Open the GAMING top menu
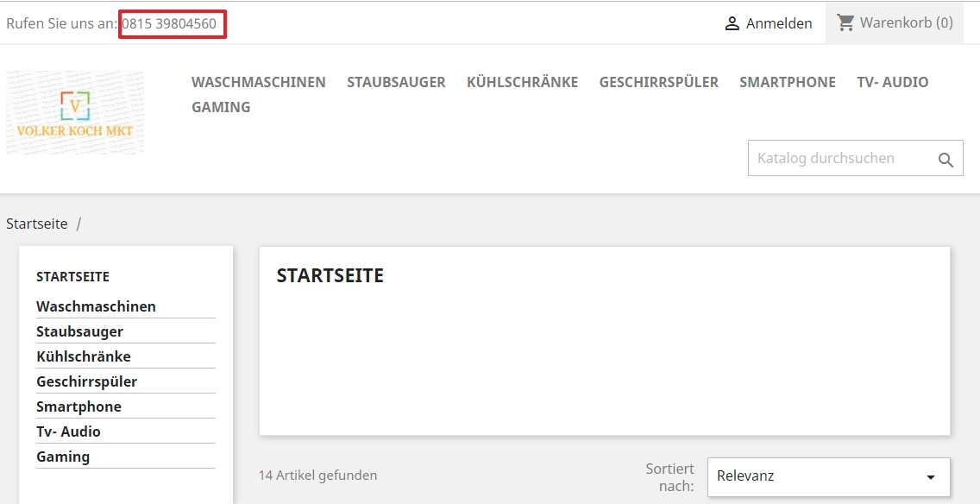This screenshot has height=504, width=980. (x=221, y=108)
